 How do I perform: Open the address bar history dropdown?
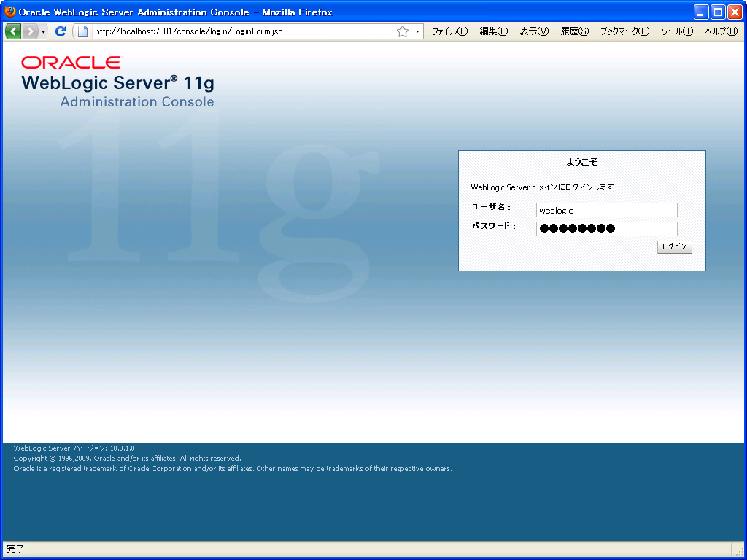pos(417,31)
